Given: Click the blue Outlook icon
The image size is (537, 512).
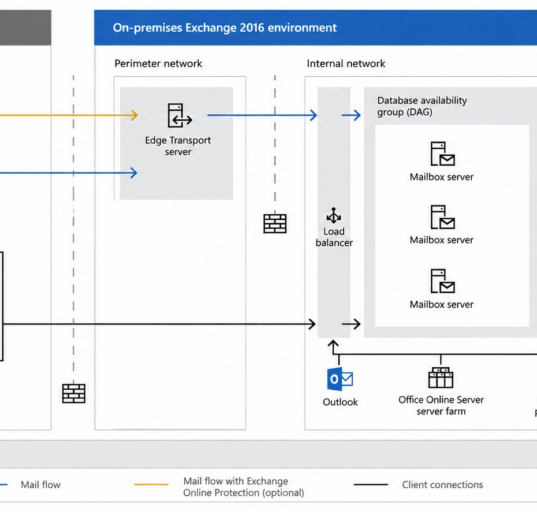Looking at the screenshot, I should (x=340, y=379).
